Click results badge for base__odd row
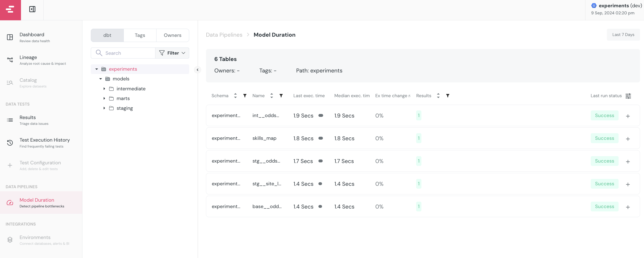Viewport: 644px width, 258px height. (x=419, y=206)
